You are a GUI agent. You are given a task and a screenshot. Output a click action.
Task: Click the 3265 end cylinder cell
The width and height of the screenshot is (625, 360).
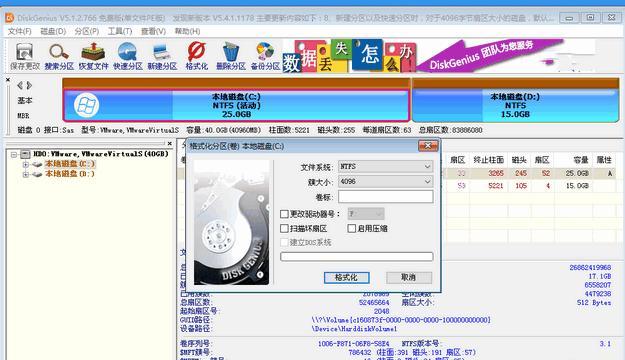tap(496, 173)
